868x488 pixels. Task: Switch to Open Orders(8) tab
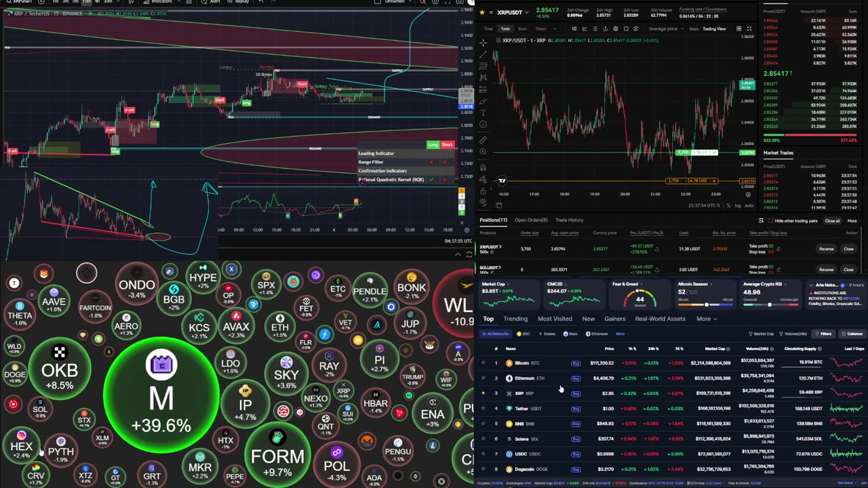point(531,220)
